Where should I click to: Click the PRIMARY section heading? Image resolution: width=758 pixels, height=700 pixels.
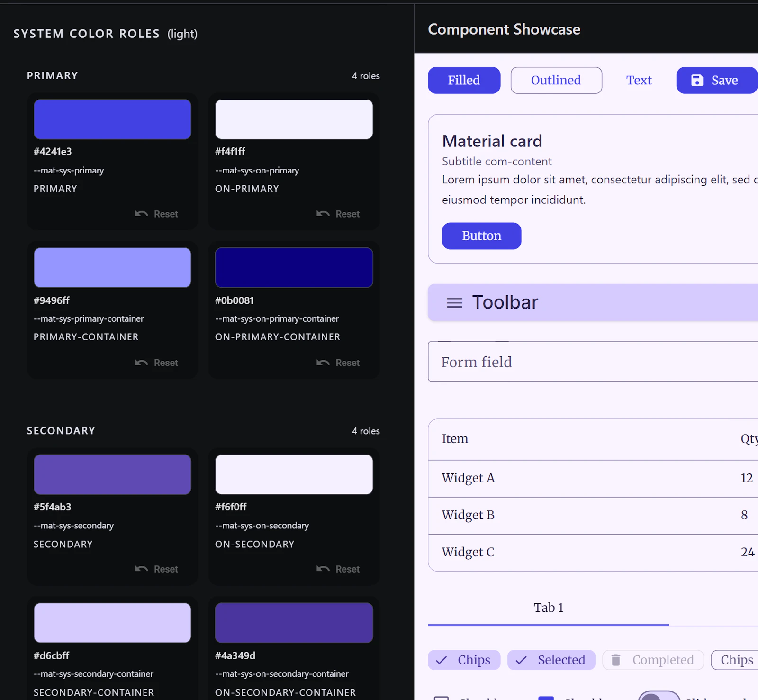52,76
